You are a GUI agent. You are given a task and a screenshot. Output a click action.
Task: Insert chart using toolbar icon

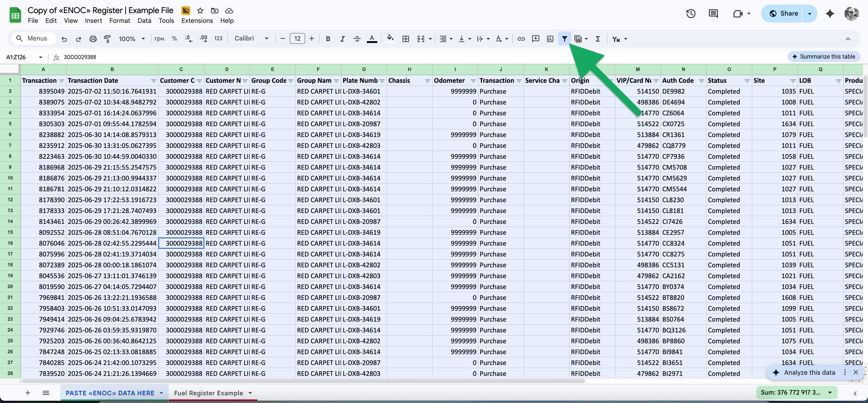(x=550, y=39)
